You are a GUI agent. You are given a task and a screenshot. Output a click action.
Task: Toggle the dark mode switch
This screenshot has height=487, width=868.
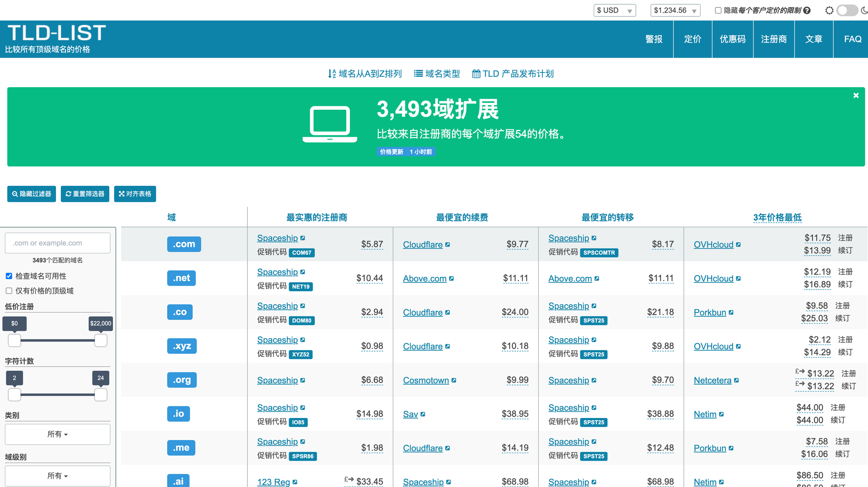(847, 10)
